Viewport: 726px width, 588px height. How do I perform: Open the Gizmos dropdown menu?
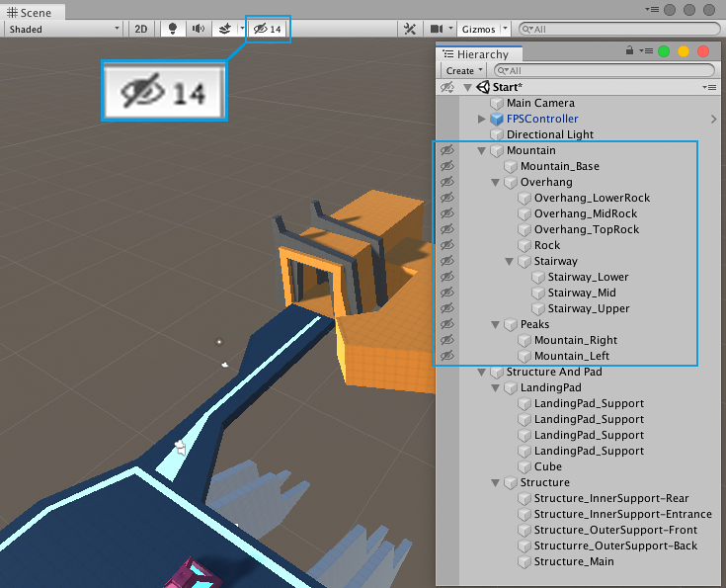(x=483, y=30)
